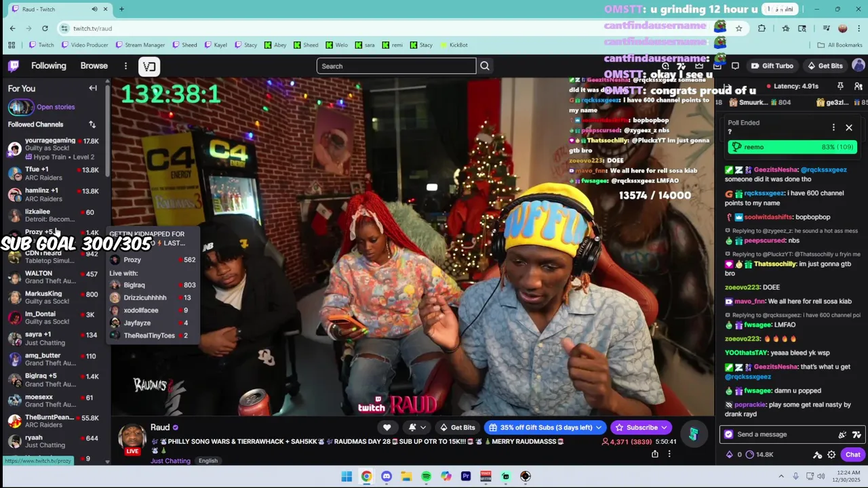Screen dimensions: 868x488
Task: Expand the Subscribe options dropdown
Action: 665,428
